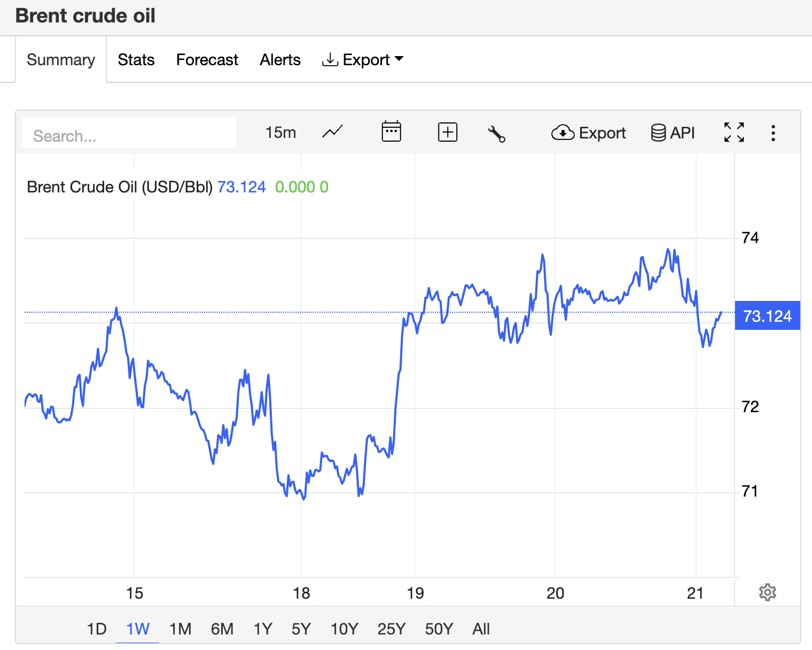The image size is (812, 650).
Task: Open the line chart type selector
Action: coord(332,132)
